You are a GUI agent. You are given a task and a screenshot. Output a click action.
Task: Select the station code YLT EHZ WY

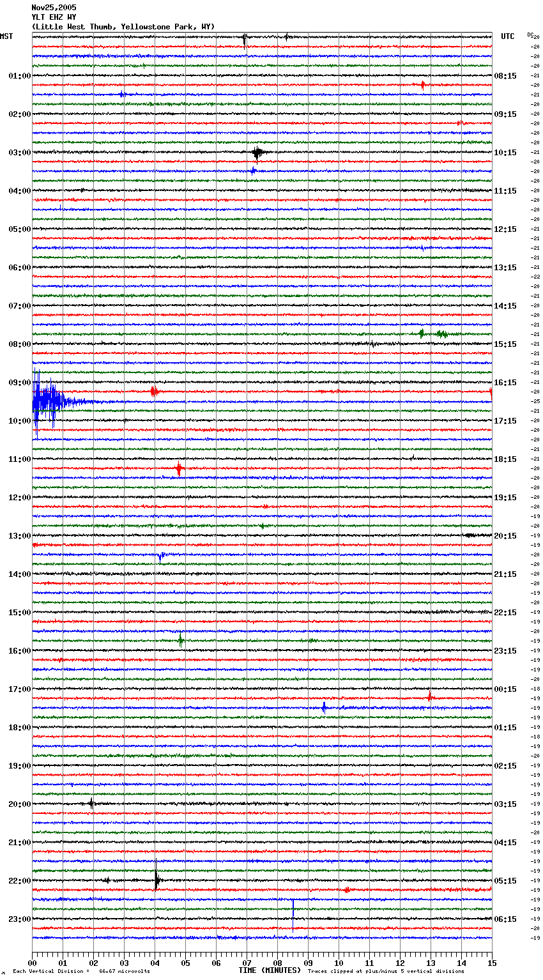[54, 17]
